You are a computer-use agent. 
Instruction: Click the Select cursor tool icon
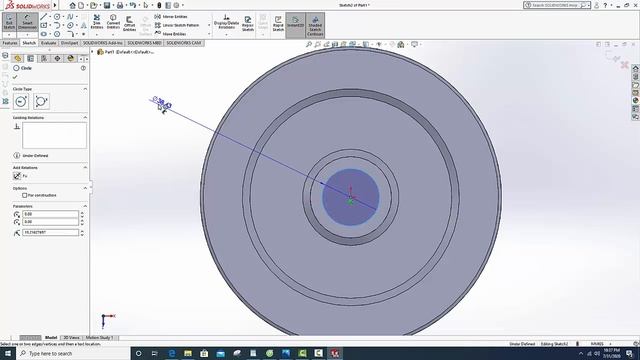click(146, 5)
